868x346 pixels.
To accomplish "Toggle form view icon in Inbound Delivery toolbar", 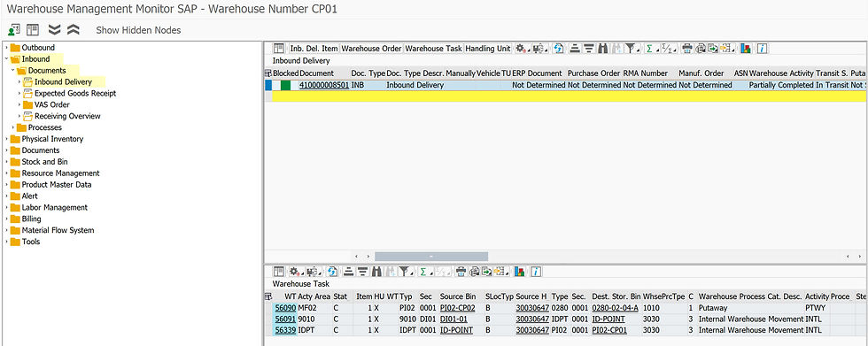I will point(278,48).
